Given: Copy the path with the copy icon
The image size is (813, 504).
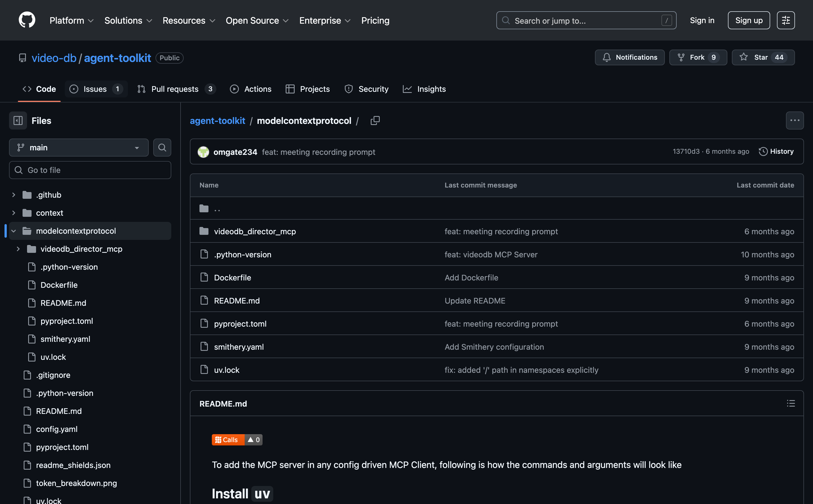Looking at the screenshot, I should point(375,121).
